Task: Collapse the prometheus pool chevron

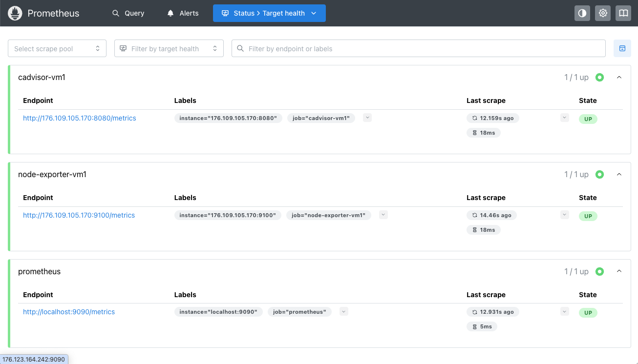Action: tap(619, 271)
